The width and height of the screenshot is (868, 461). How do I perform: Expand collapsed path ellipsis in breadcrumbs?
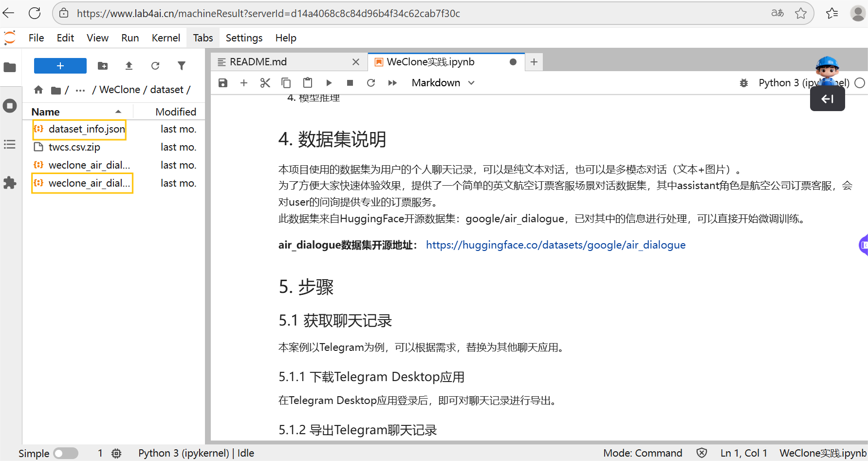coord(80,90)
